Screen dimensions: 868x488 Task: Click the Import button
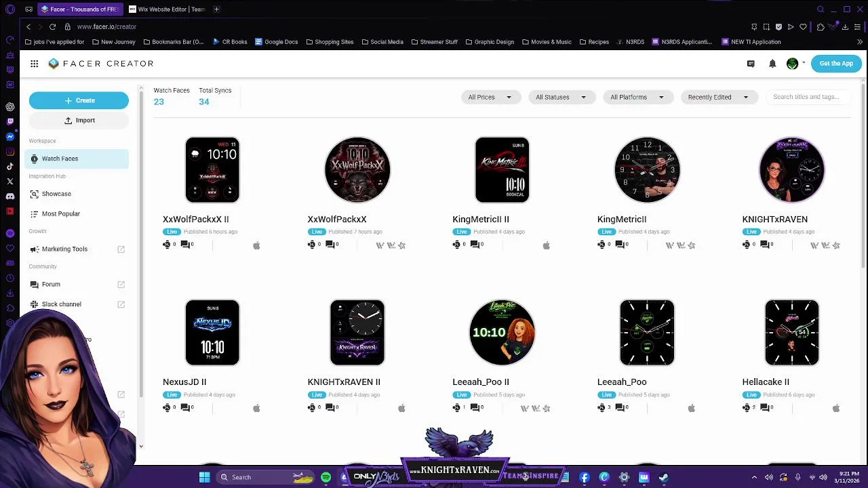click(79, 120)
